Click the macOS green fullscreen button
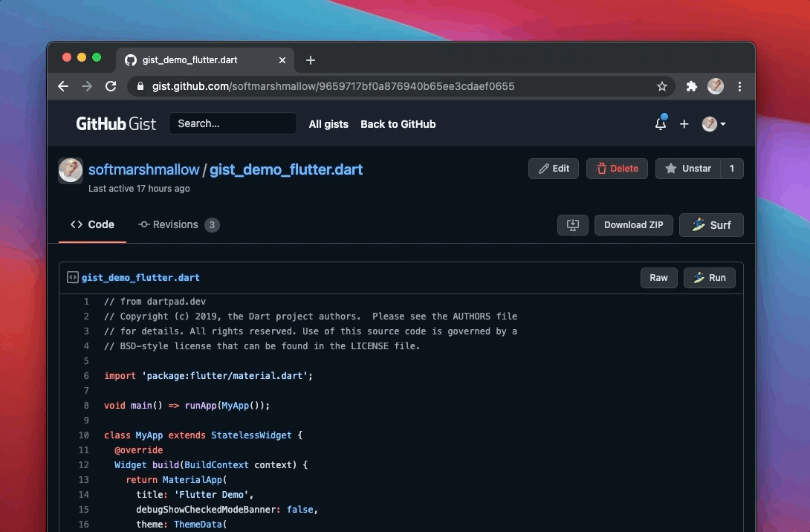The image size is (810, 532). point(97,57)
